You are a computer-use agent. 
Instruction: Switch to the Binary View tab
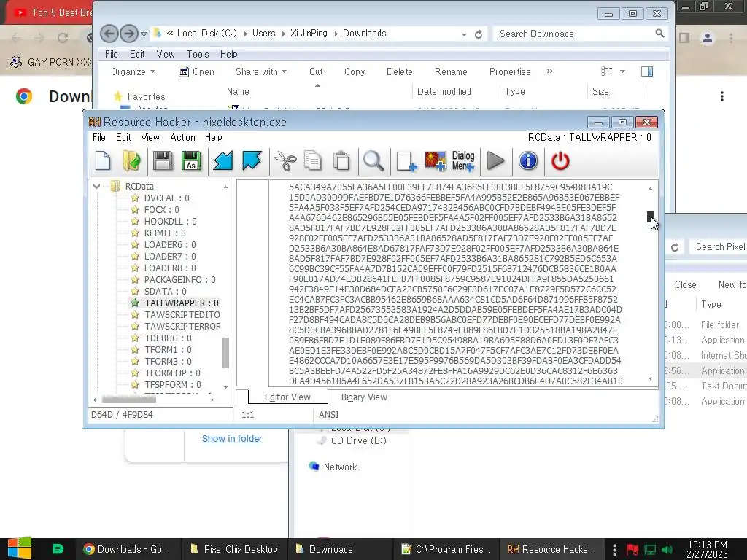pos(364,397)
